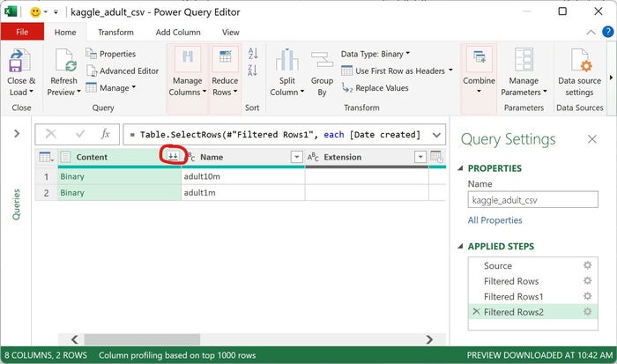Click the Manage Columns icon
The width and height of the screenshot is (617, 364).
coord(188,57)
